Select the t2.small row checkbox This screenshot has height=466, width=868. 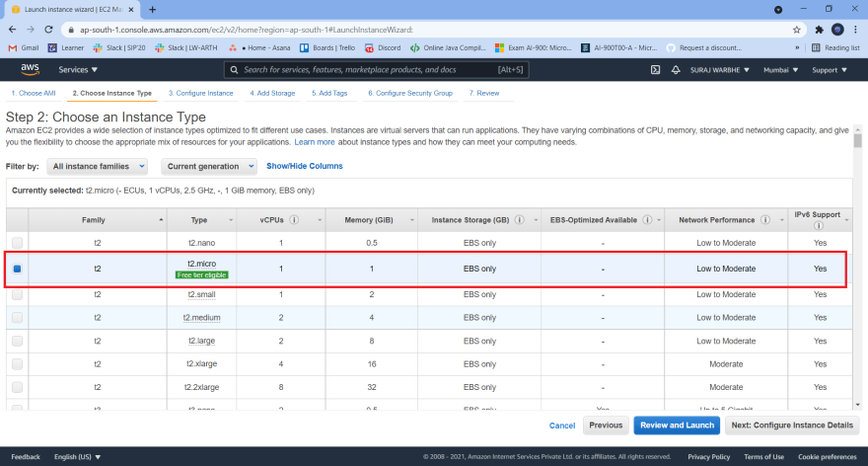click(x=17, y=295)
